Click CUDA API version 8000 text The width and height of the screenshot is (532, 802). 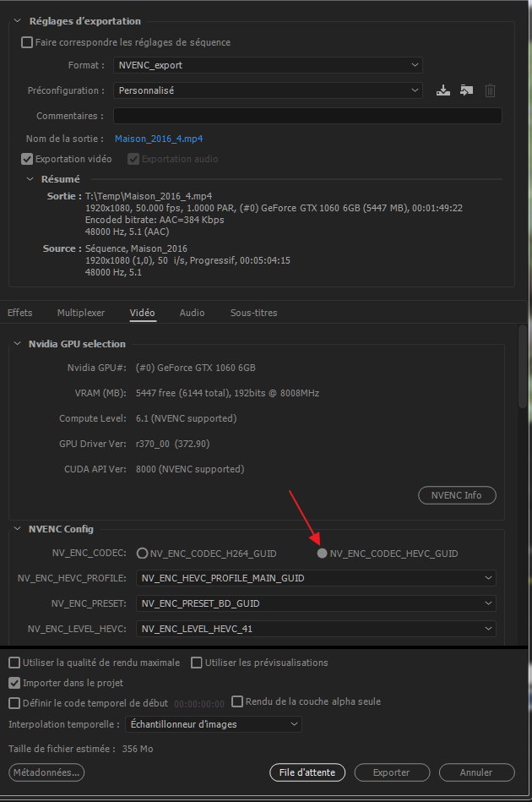[190, 469]
